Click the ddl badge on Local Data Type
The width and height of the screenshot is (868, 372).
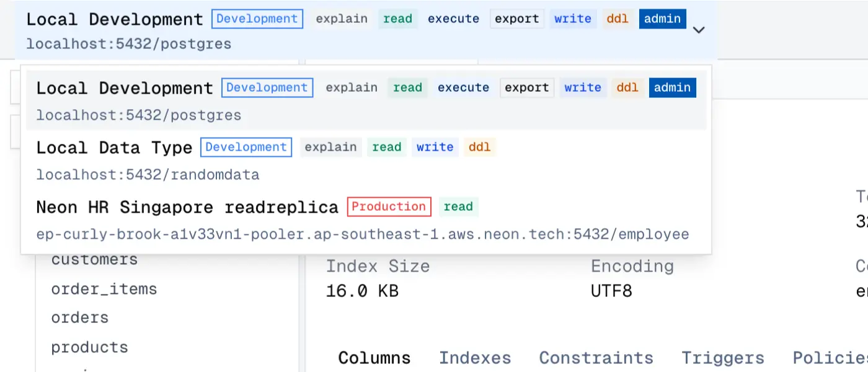[479, 148]
